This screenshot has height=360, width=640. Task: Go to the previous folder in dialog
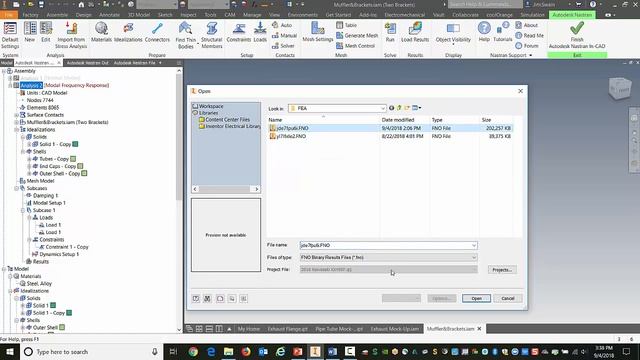pos(391,108)
